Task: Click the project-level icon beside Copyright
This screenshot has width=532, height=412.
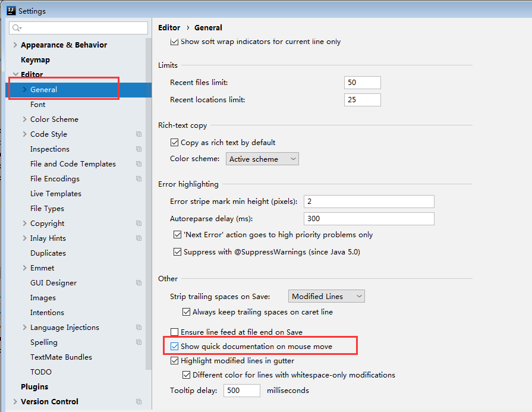Action: click(138, 224)
